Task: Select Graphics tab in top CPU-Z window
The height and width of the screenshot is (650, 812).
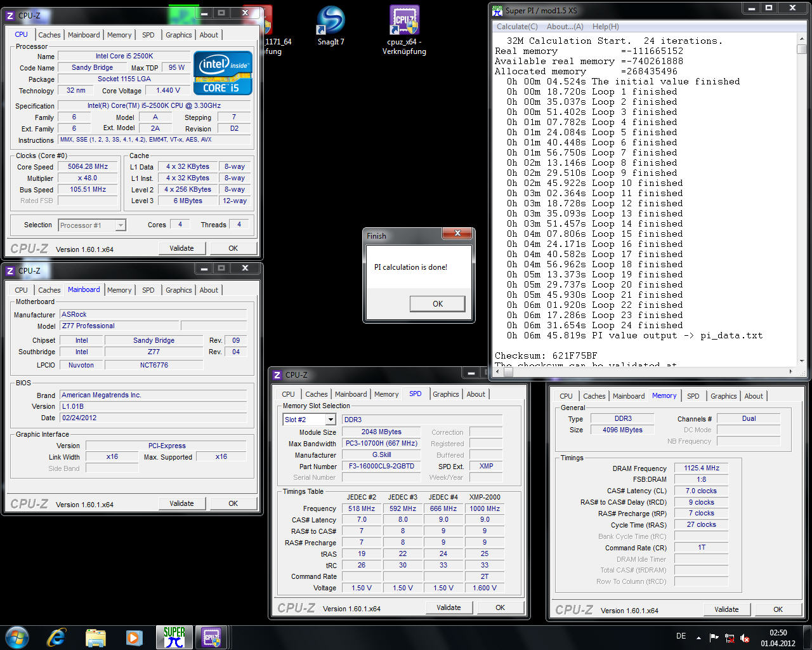Action: point(179,35)
